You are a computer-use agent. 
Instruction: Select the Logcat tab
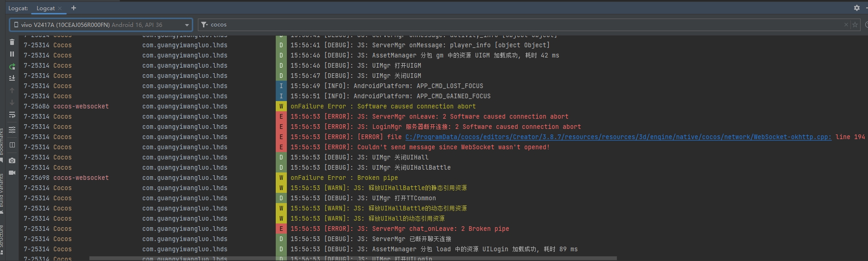(45, 8)
